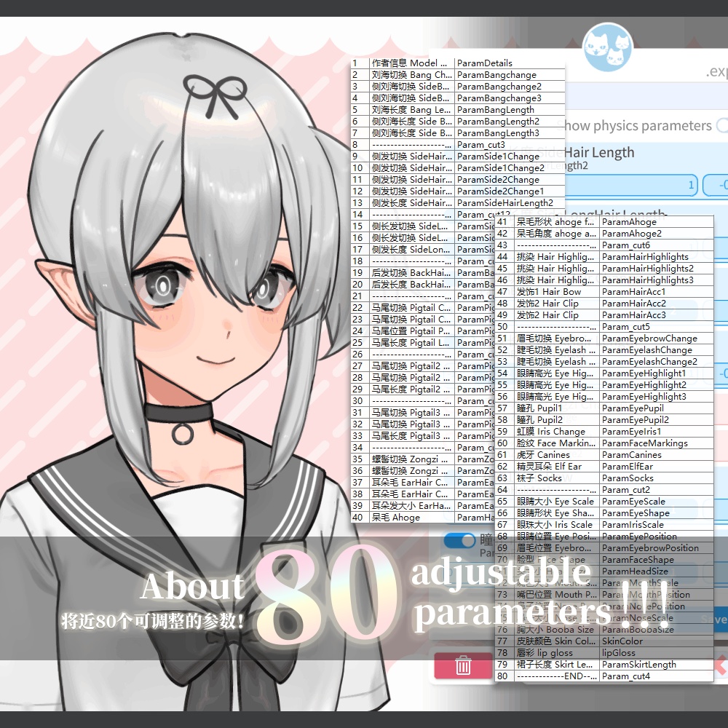Image resolution: width=728 pixels, height=728 pixels.
Task: Click the '眼睛大小 Eye Scale' cell
Action: tap(557, 502)
